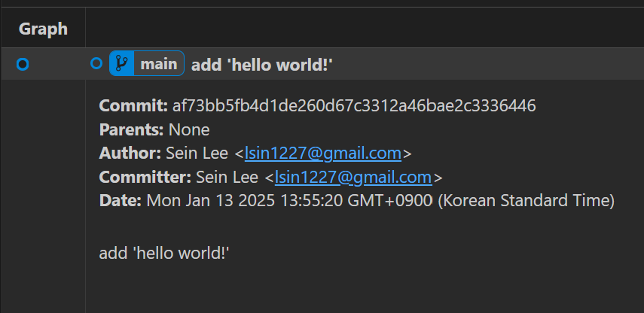
Task: Click the Commit field label
Action: pyautogui.click(x=133, y=106)
